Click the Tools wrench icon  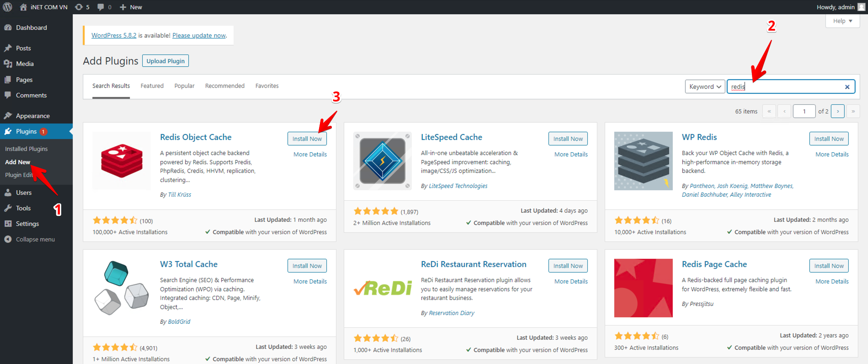(x=8, y=208)
